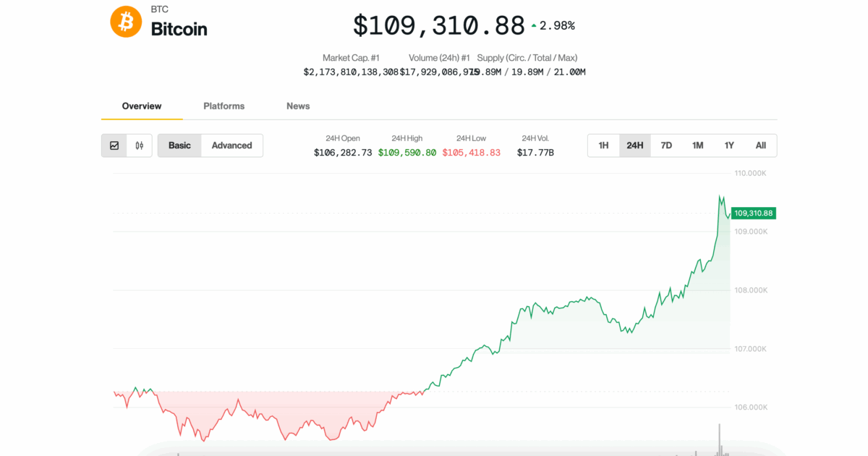Open the News tab

298,106
